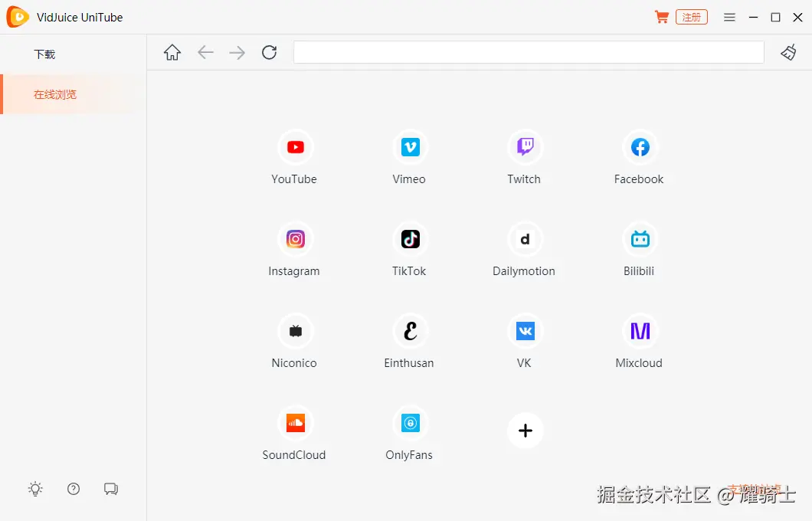Open the Dailymotion site shortcut
Viewport: 812px width, 521px height.
tap(525, 239)
